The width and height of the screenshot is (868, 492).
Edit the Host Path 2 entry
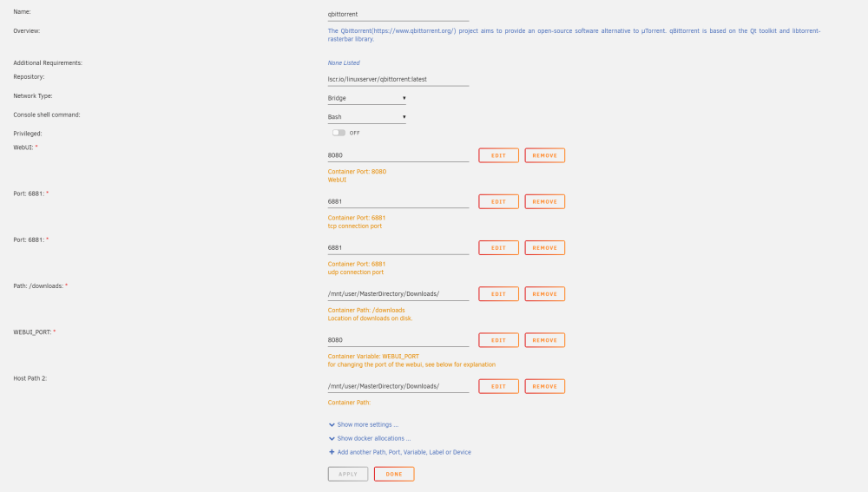pyautogui.click(x=499, y=386)
